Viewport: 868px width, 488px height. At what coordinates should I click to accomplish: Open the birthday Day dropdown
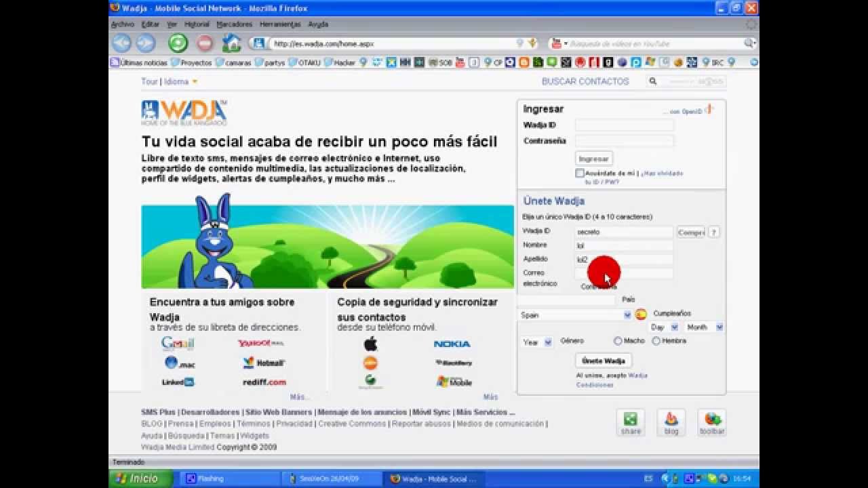point(664,327)
